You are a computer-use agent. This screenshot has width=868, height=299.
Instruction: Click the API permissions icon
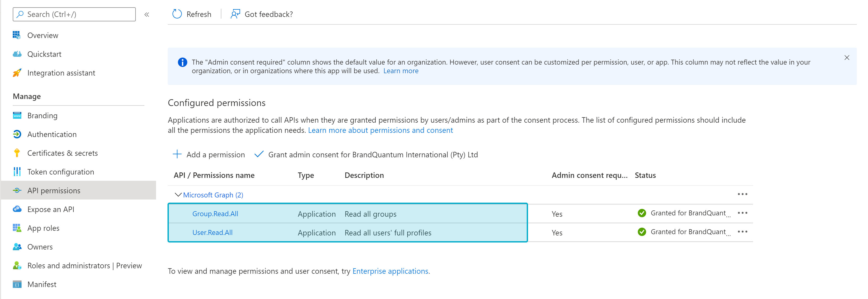(x=17, y=191)
